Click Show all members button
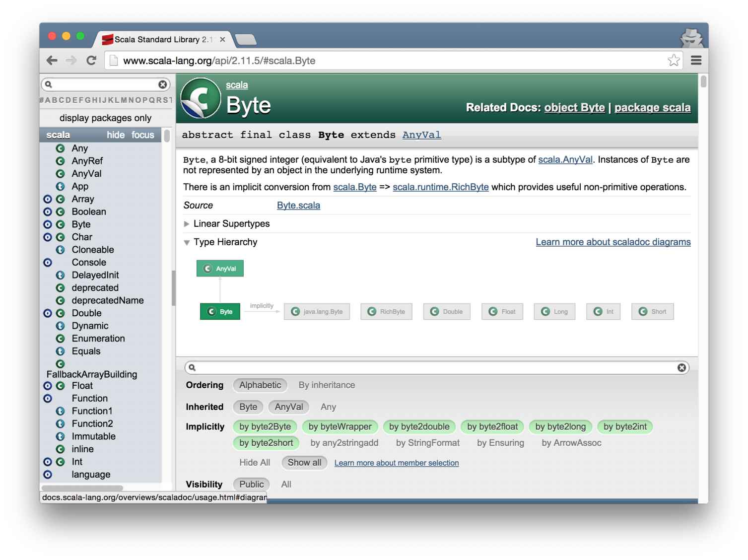Screen dimensions: 748x560 click(304, 463)
